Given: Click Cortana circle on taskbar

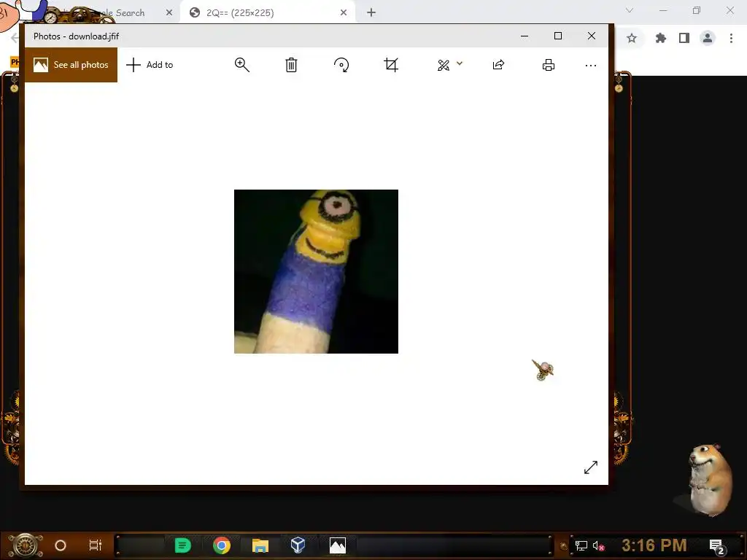Looking at the screenshot, I should [61, 545].
